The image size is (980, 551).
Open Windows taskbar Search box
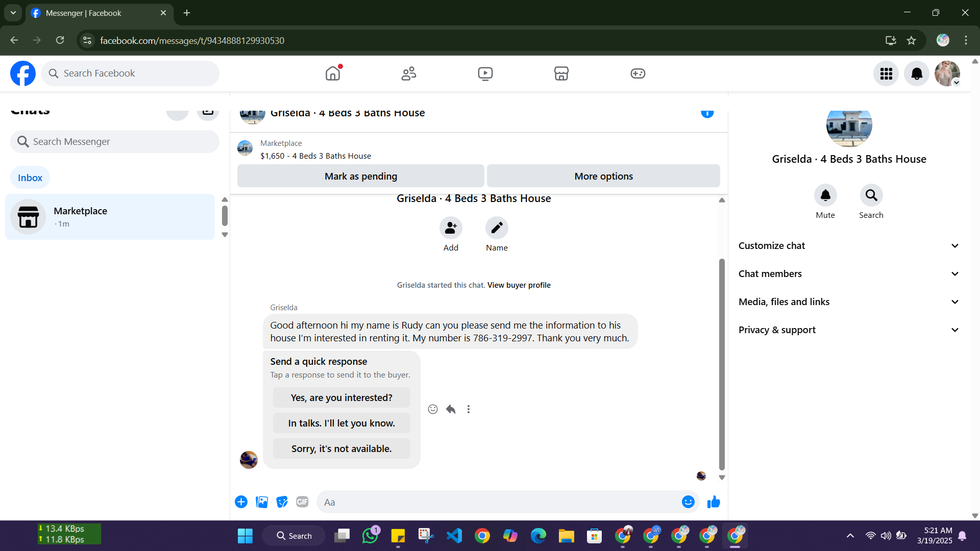[294, 536]
